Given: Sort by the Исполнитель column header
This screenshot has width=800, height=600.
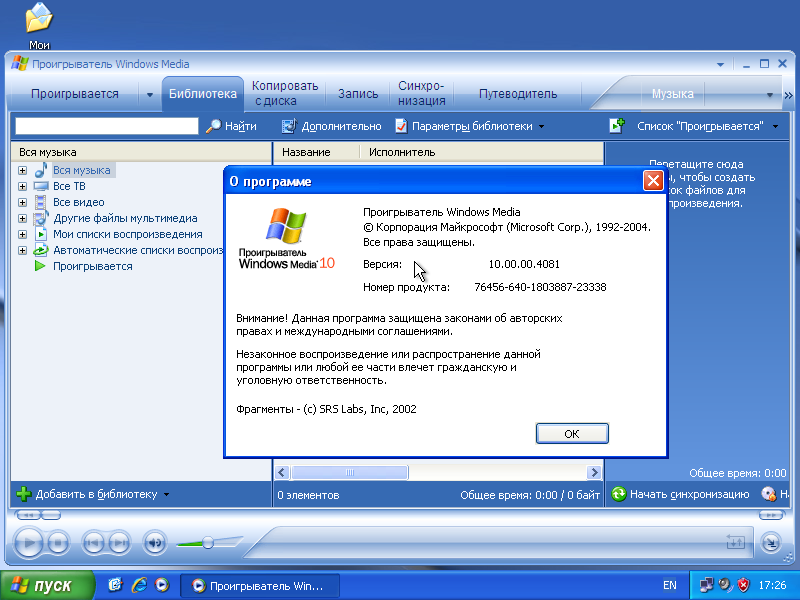Looking at the screenshot, I should (481, 152).
